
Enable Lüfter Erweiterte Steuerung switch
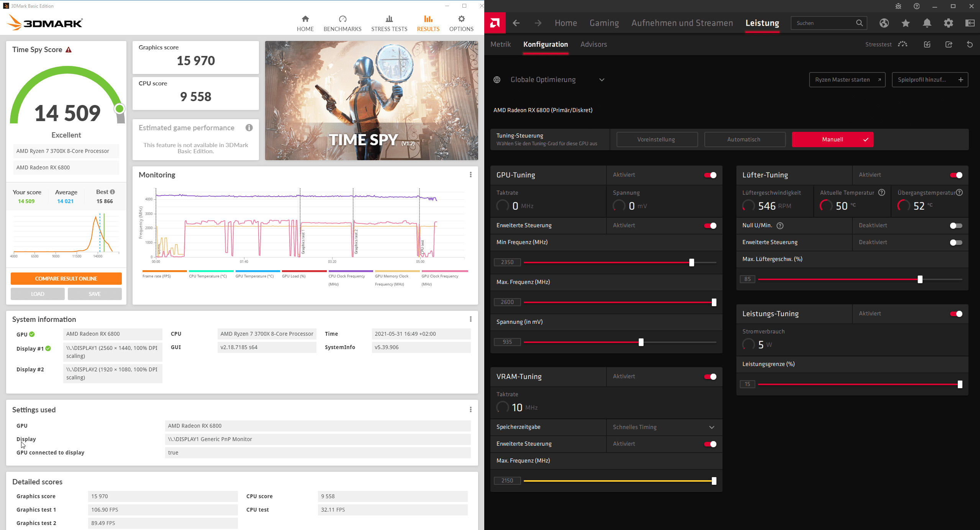[956, 243]
